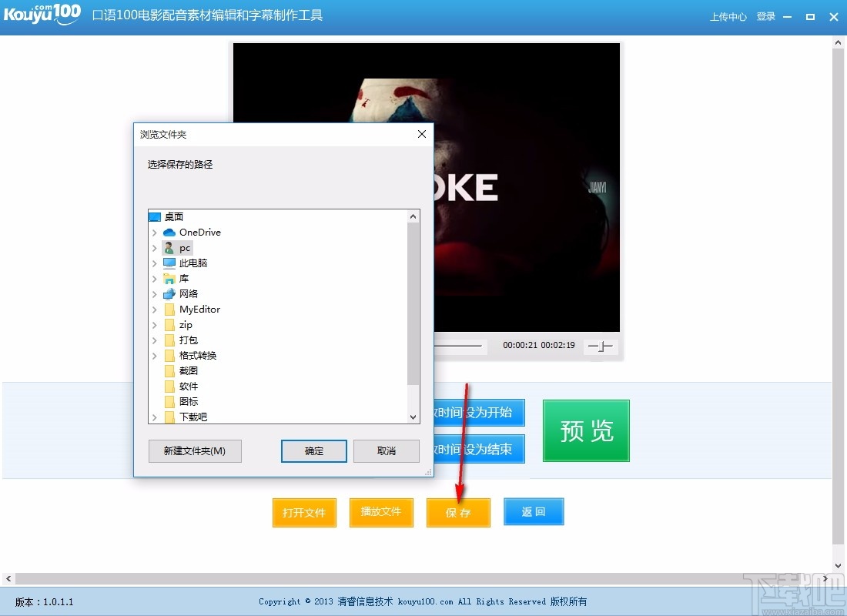Click the folder tree scroll-up arrow
Screen dimensions: 847x616
coord(413,216)
